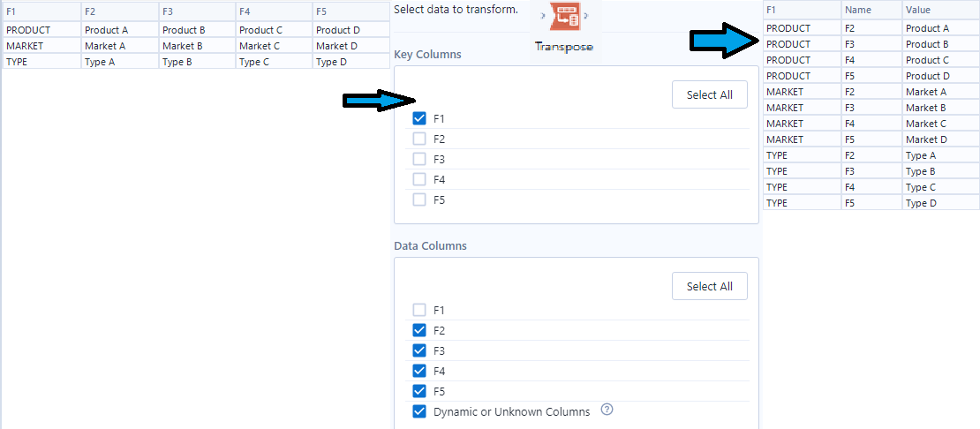Uncheck F1 in Key Columns
This screenshot has height=429, width=980.
coord(419,118)
